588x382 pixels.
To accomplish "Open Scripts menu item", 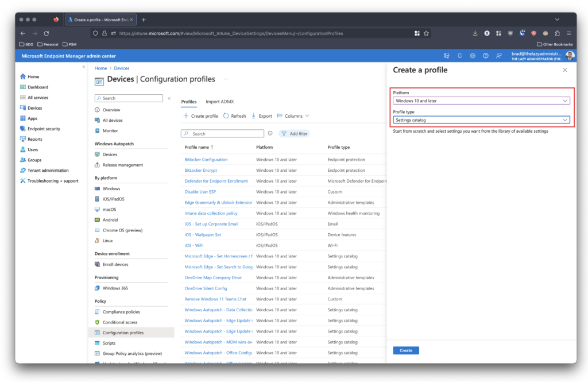I will tap(109, 343).
